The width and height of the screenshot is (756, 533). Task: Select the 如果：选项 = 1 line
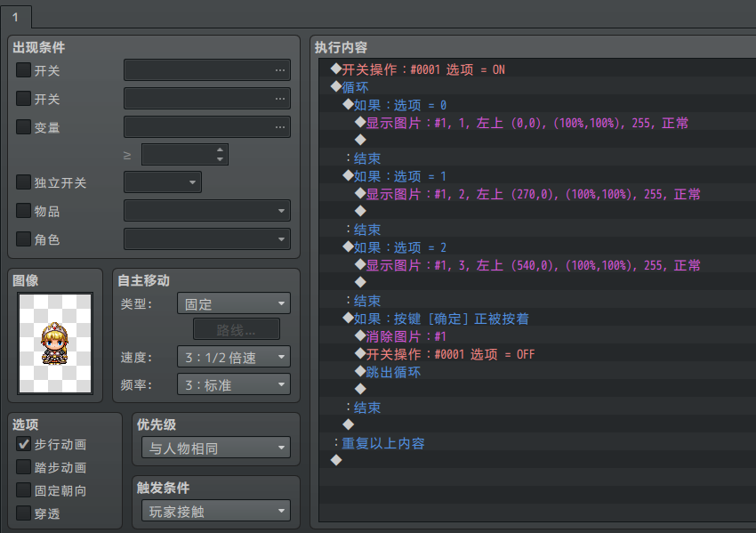click(x=537, y=176)
